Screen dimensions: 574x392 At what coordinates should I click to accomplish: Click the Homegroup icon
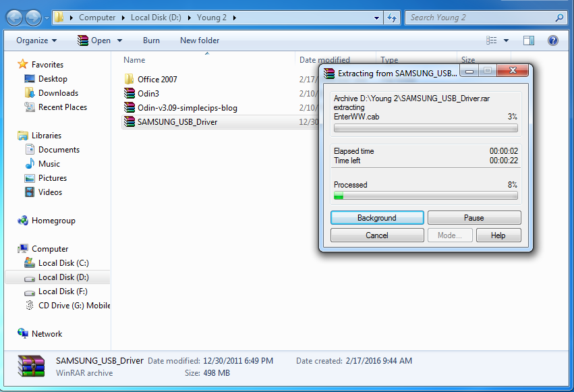point(23,221)
